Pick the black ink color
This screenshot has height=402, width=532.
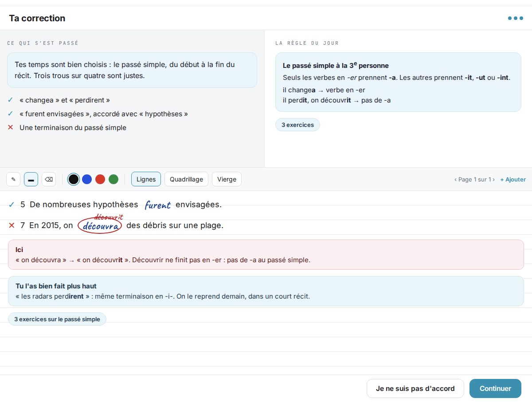click(74, 179)
